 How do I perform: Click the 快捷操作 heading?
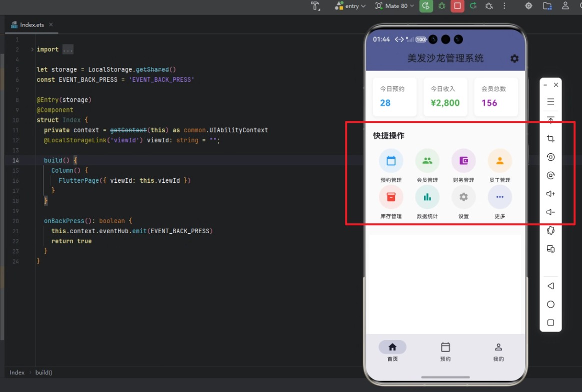[x=388, y=136]
